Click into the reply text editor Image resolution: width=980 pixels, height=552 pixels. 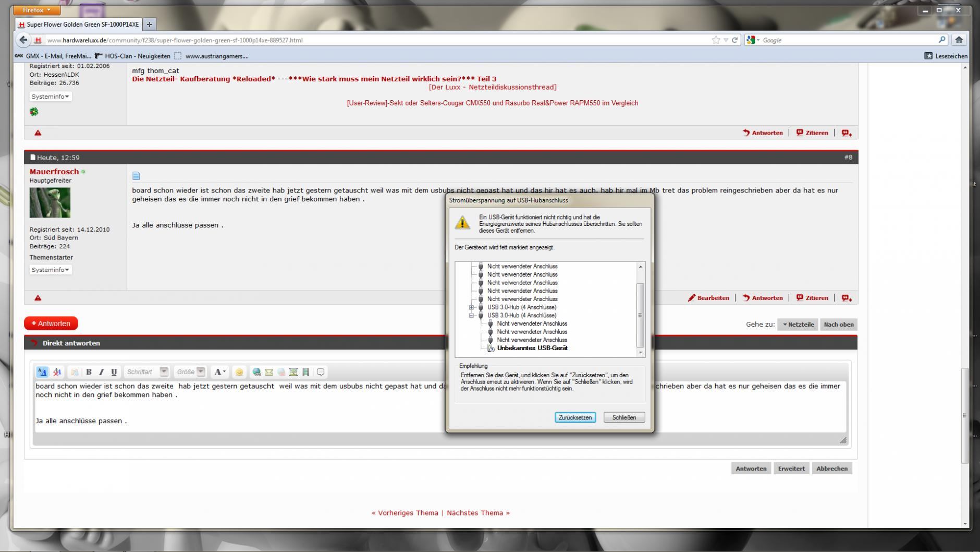click(x=440, y=407)
